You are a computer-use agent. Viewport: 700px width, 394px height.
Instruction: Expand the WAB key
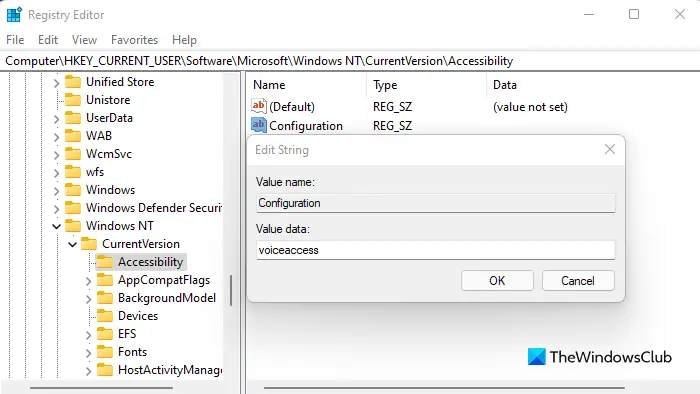[x=56, y=137]
